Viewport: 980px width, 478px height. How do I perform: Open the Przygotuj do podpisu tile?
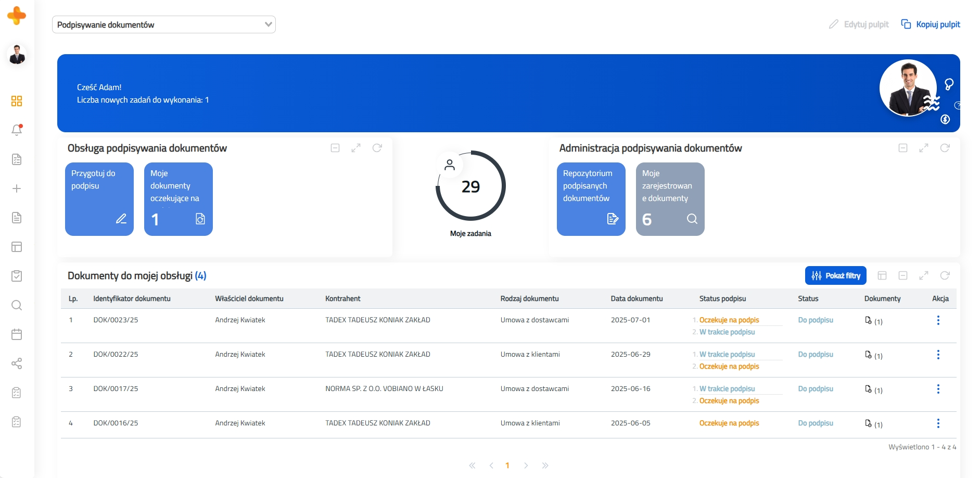(x=99, y=199)
